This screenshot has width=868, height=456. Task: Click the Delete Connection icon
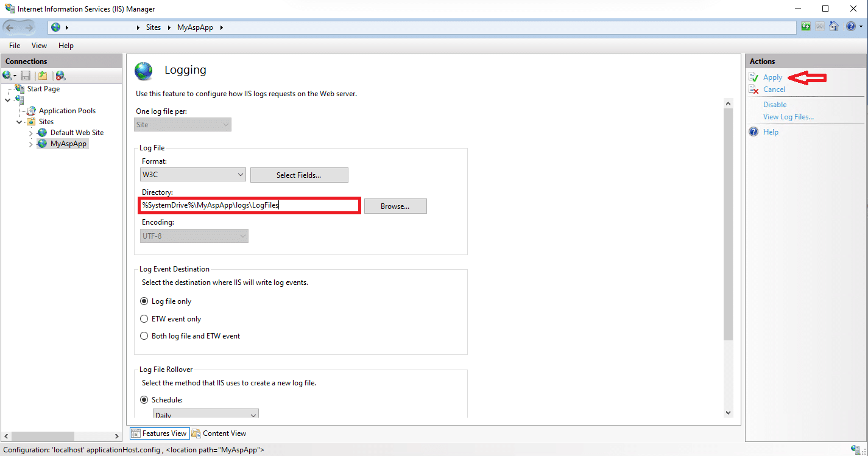pos(60,75)
